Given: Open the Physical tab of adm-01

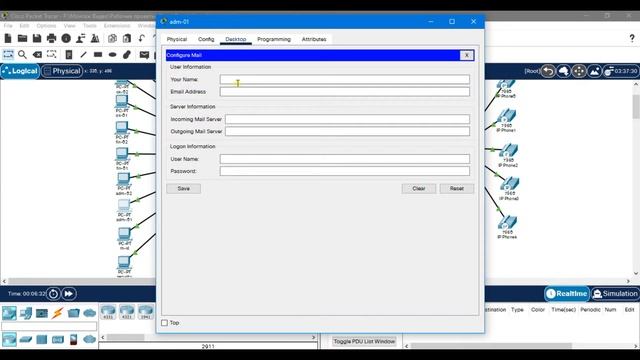Looking at the screenshot, I should (x=177, y=39).
